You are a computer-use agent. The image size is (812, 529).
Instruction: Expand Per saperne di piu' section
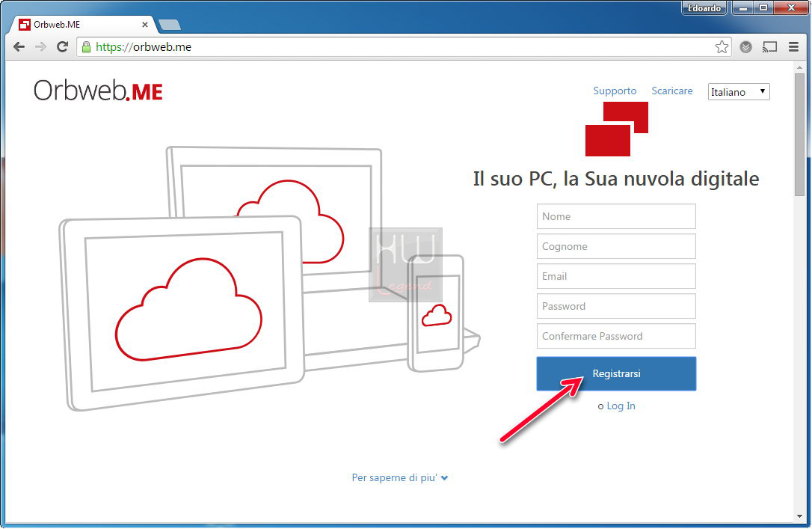pos(400,477)
